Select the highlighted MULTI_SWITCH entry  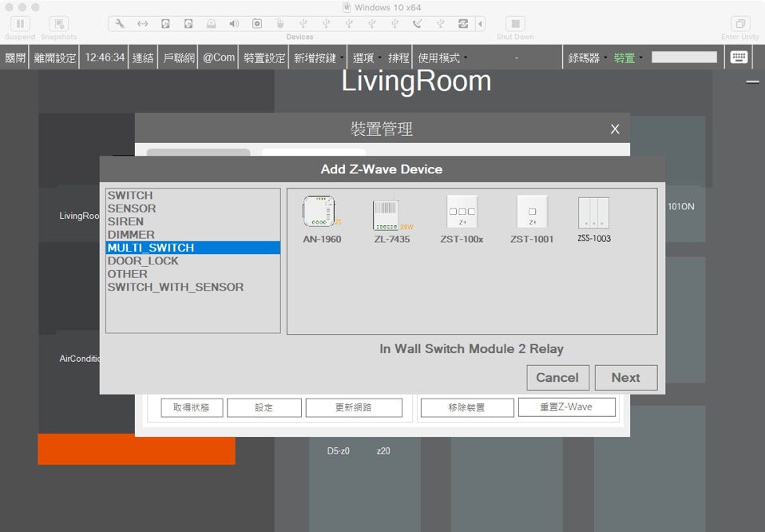click(193, 248)
